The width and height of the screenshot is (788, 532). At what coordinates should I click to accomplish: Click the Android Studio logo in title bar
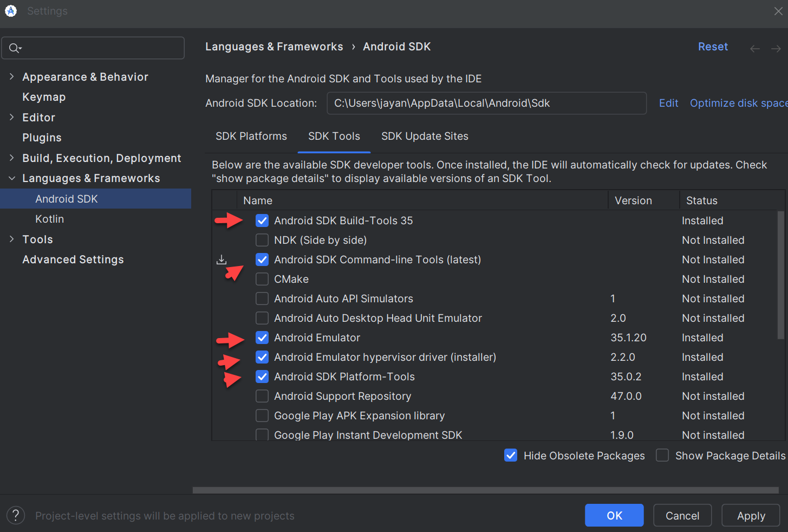tap(10, 10)
